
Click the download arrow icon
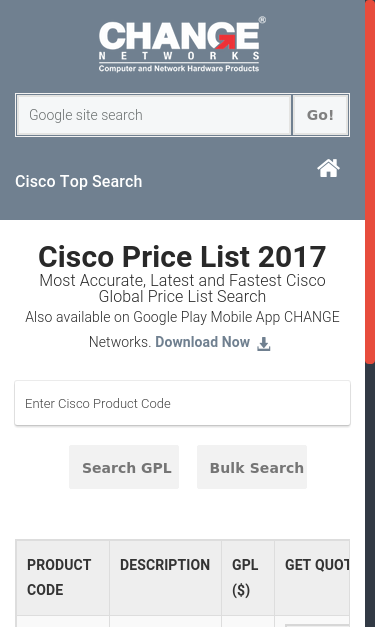tap(263, 343)
